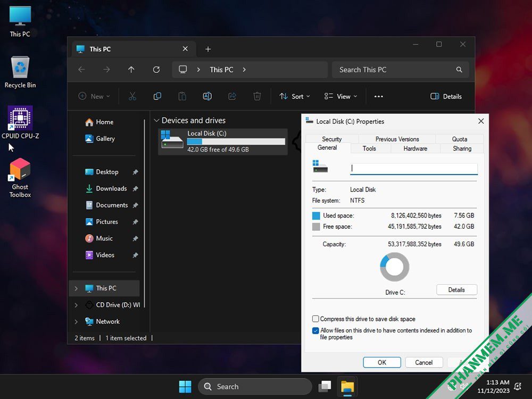
Task: Click the Free space gray swatch
Action: [x=316, y=227]
